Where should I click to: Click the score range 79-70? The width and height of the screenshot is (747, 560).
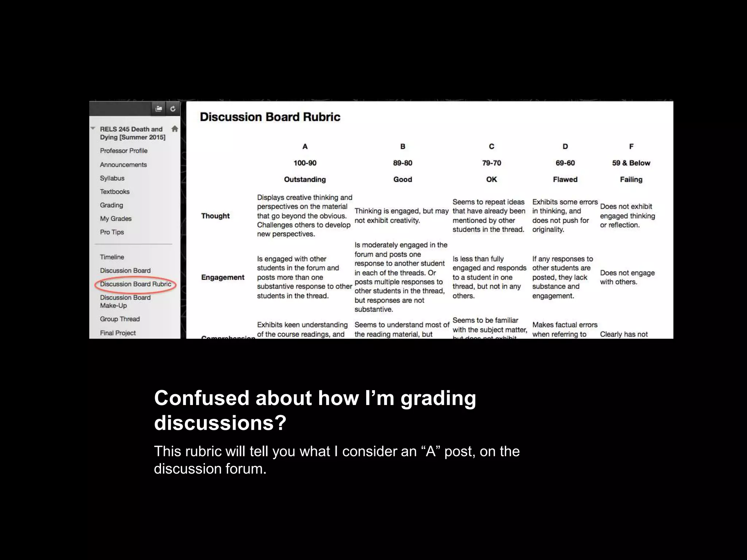pos(491,163)
